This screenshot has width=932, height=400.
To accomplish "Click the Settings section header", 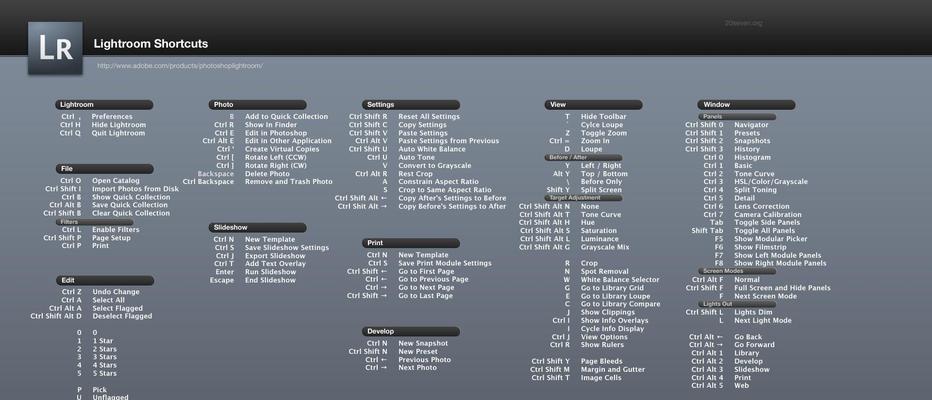I will coord(411,105).
